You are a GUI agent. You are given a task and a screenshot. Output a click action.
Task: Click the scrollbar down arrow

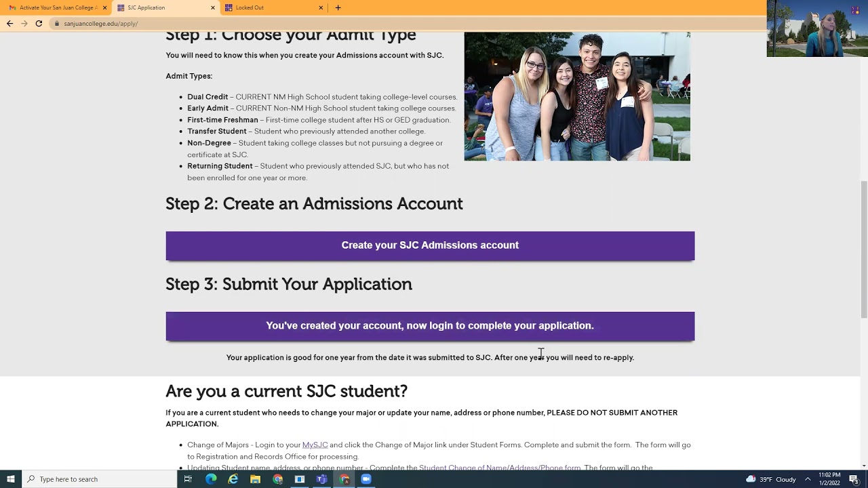[863, 465]
